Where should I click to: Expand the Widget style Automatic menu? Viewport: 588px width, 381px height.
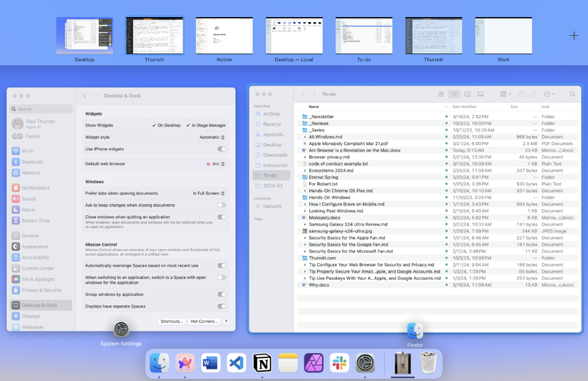coord(212,137)
